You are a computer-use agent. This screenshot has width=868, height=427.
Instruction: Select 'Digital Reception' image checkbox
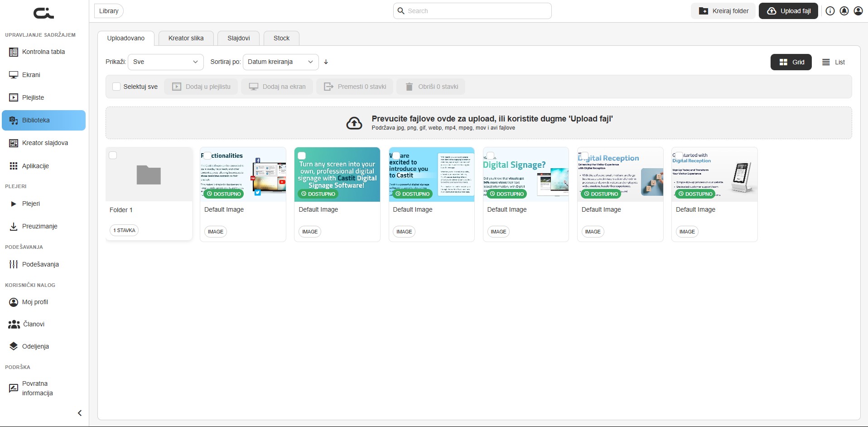[x=584, y=155]
